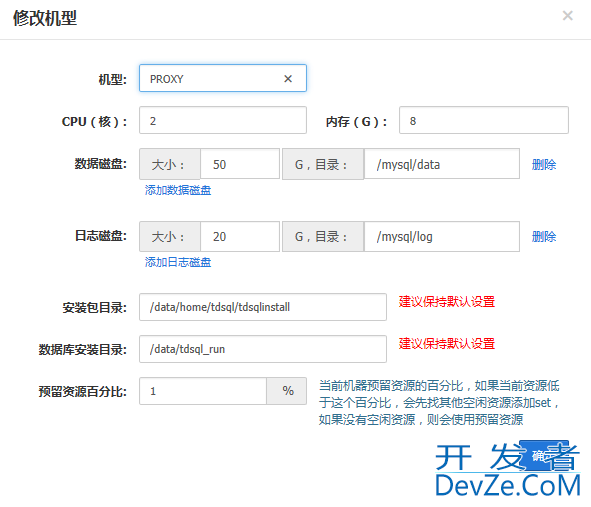The image size is (591, 507).
Task: Edit the CPU cores field
Action: click(223, 120)
